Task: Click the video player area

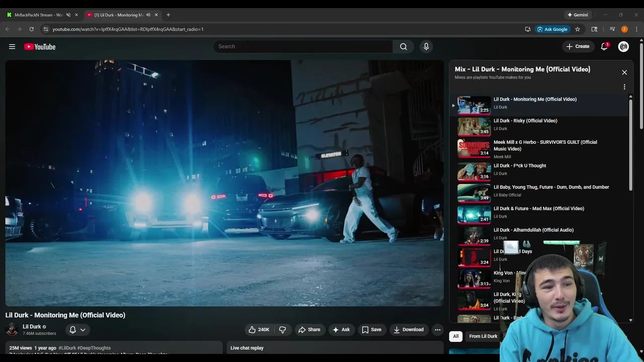Action: [224, 183]
